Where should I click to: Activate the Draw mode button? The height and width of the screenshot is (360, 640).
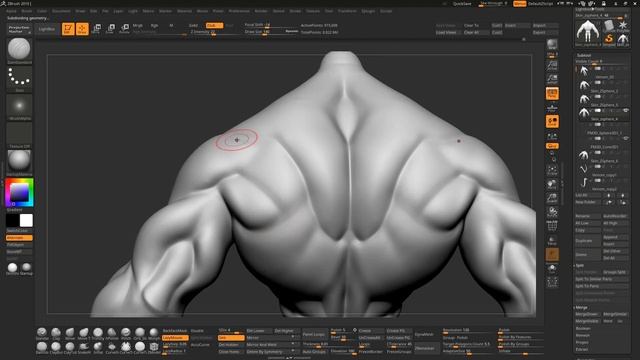tap(82, 29)
